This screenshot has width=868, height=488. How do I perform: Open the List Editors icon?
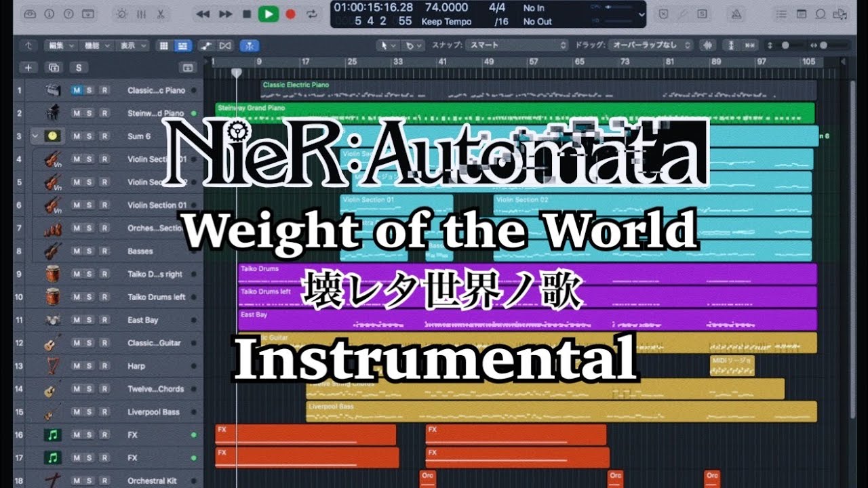(783, 14)
